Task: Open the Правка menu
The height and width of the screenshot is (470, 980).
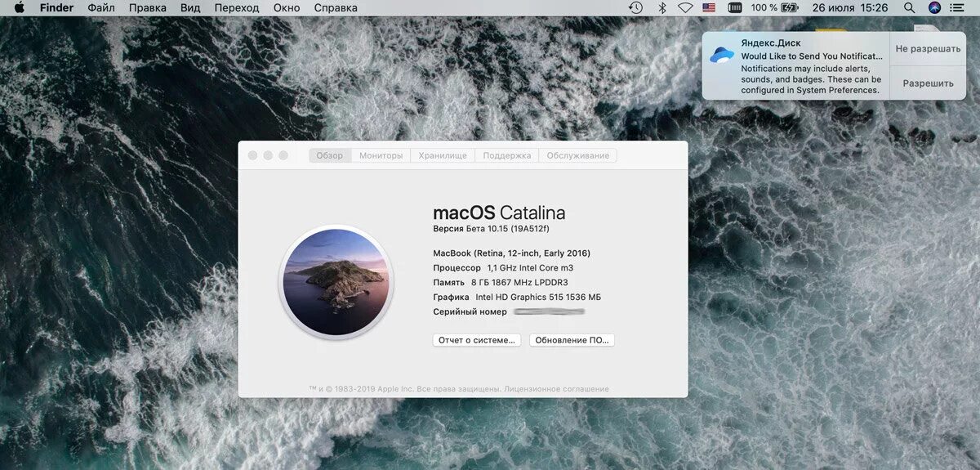Action: [x=148, y=7]
